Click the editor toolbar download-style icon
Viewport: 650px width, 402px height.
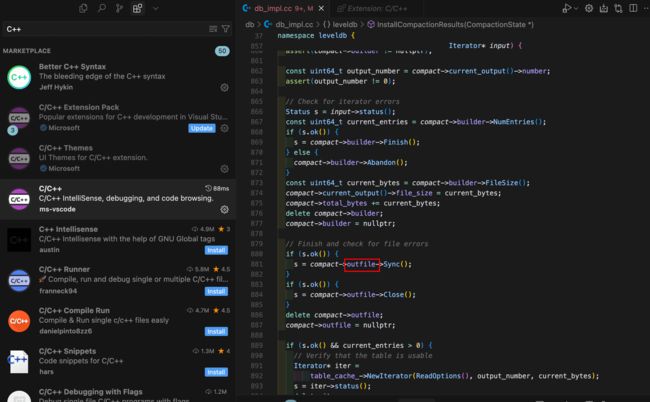click(x=604, y=8)
